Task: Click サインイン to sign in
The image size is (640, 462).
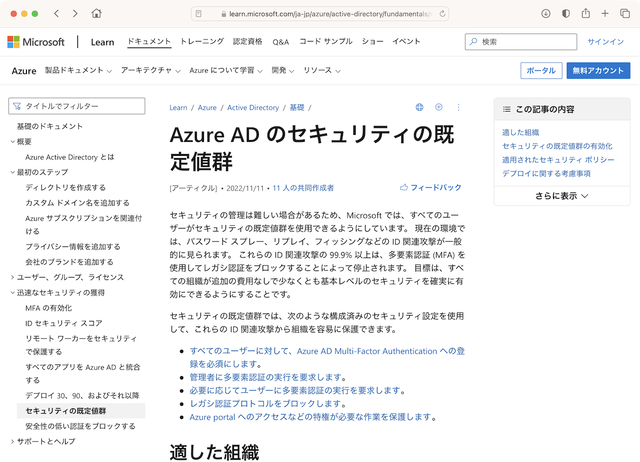Action: (x=606, y=42)
